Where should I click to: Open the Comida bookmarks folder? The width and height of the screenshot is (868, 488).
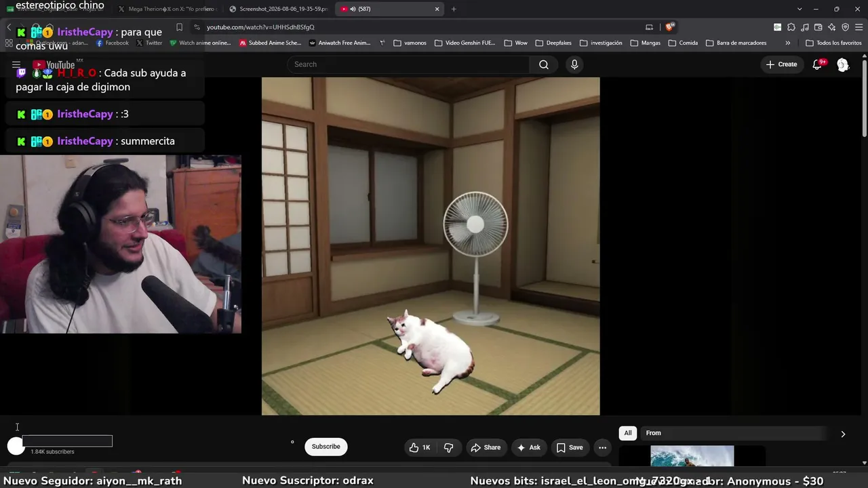click(x=683, y=43)
